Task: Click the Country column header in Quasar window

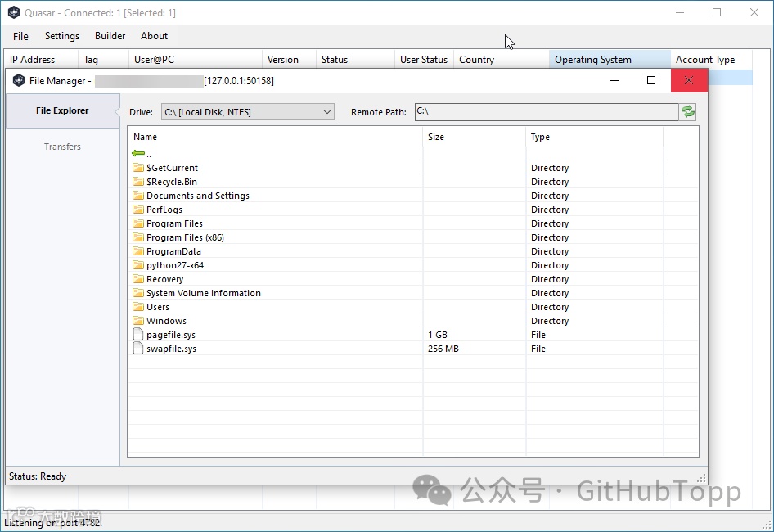Action: click(x=501, y=59)
